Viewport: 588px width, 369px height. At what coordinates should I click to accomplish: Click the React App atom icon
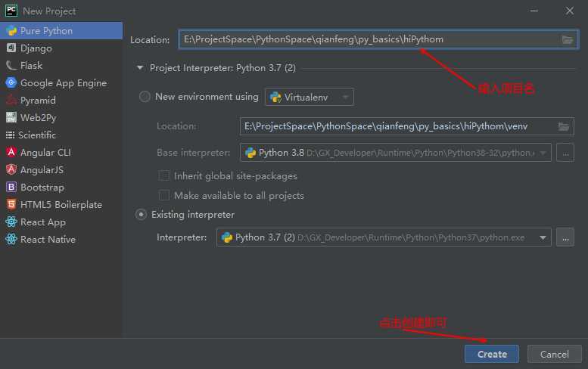point(11,222)
